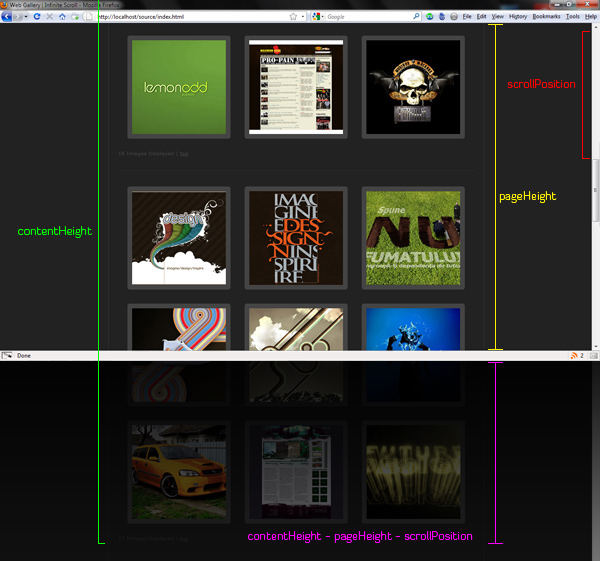The width and height of the screenshot is (600, 561).
Task: Click the '18 Images Displayed' text
Action: click(x=146, y=153)
